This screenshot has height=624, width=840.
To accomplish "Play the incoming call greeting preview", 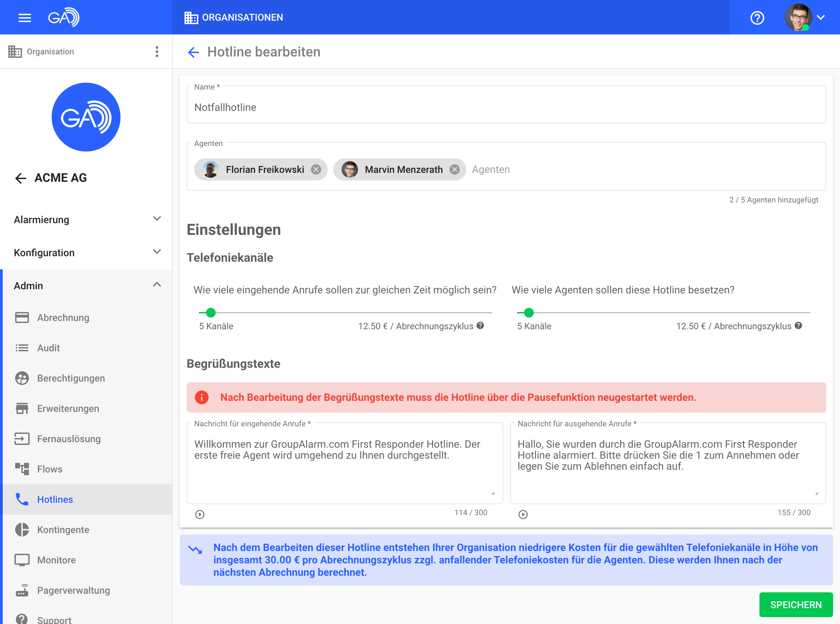I will [x=200, y=514].
